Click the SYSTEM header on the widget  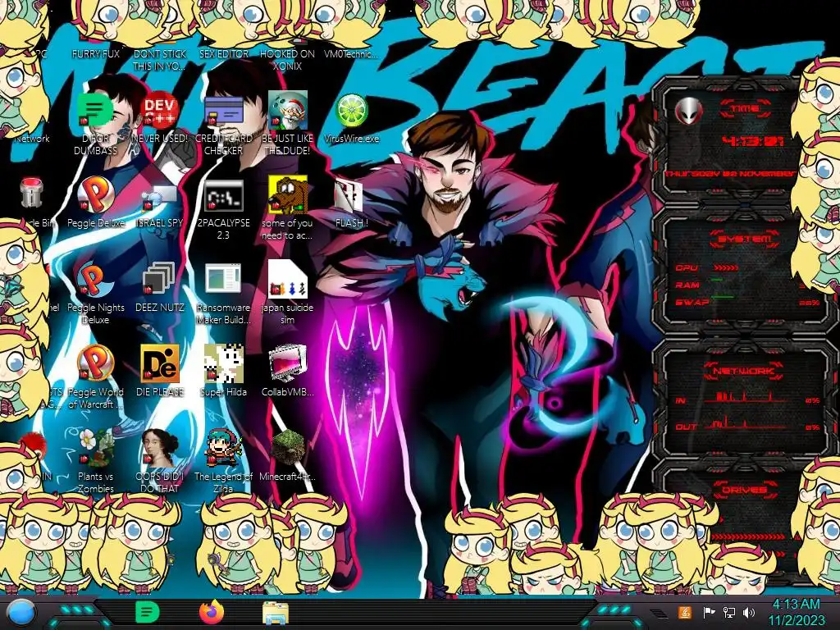pos(745,239)
